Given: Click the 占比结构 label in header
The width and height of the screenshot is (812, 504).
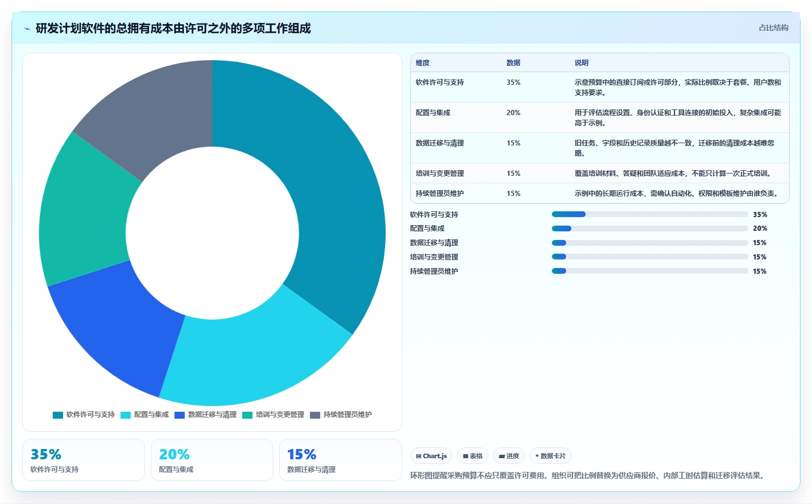Looking at the screenshot, I should coord(773,27).
